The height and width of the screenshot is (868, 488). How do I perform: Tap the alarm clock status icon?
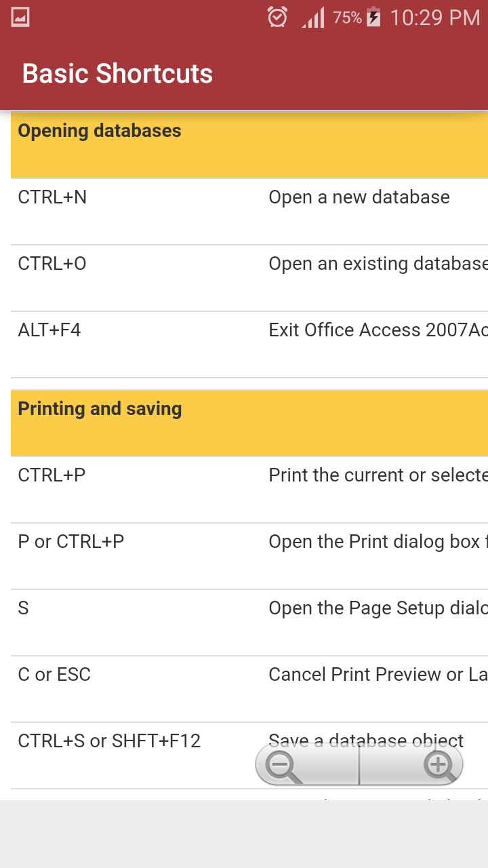[x=277, y=17]
